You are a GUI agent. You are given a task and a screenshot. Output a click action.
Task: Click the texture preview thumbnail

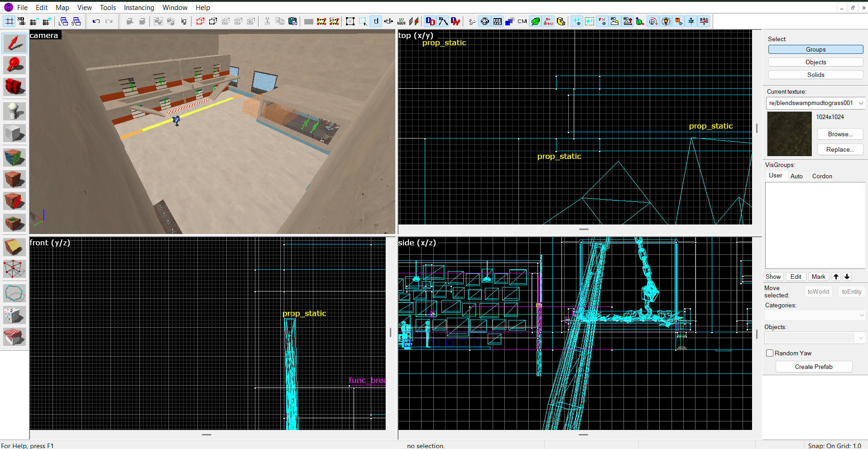point(789,134)
